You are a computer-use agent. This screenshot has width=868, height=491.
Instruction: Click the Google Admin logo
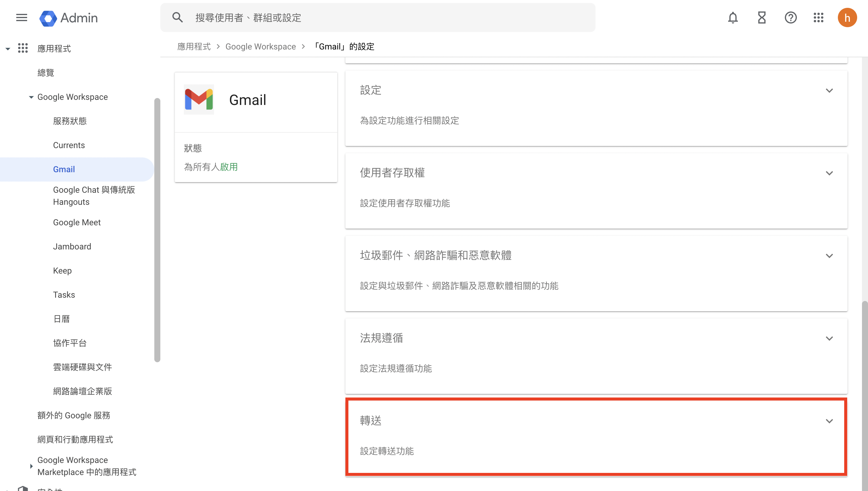68,17
